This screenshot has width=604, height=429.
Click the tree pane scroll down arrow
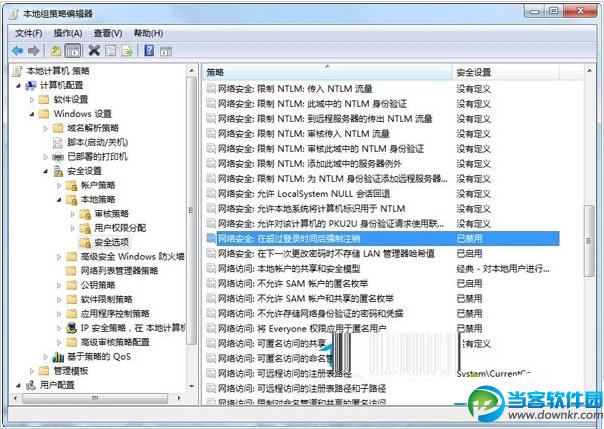coord(191,386)
